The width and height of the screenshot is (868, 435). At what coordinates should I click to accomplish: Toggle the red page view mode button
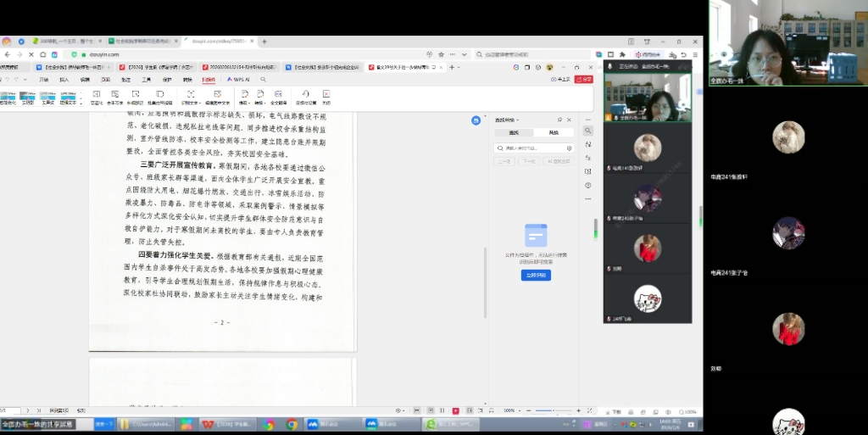point(456,410)
